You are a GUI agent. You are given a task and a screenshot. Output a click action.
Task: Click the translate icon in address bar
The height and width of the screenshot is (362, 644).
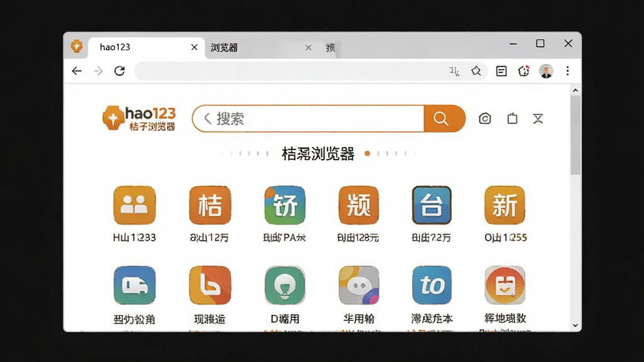[x=454, y=71]
